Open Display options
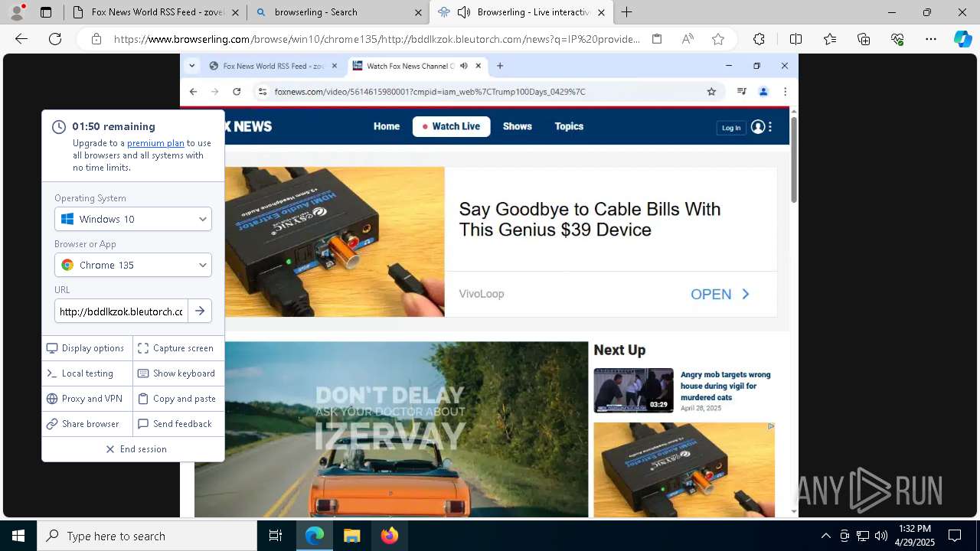This screenshot has height=551, width=980. click(87, 348)
